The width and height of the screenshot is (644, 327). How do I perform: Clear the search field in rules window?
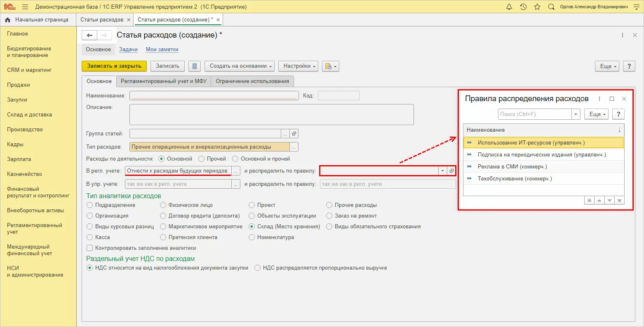click(x=576, y=114)
